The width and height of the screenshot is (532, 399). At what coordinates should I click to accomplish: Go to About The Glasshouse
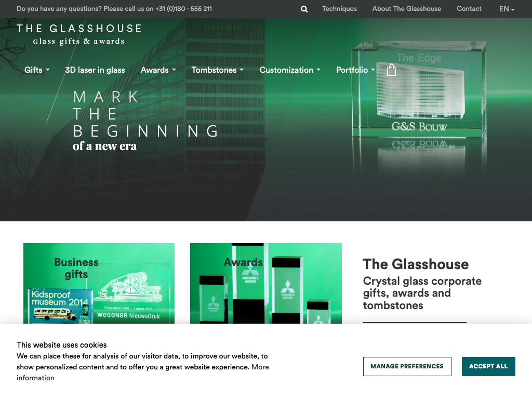tap(406, 9)
